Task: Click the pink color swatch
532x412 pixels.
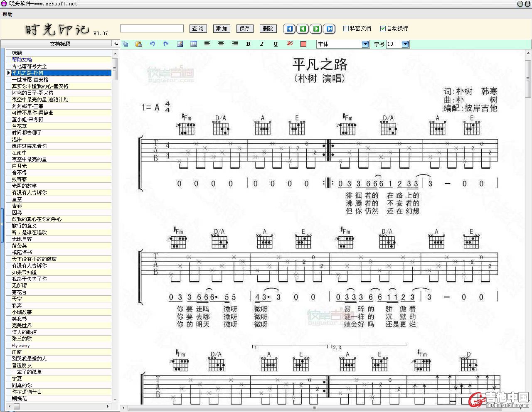Action: 303,44
